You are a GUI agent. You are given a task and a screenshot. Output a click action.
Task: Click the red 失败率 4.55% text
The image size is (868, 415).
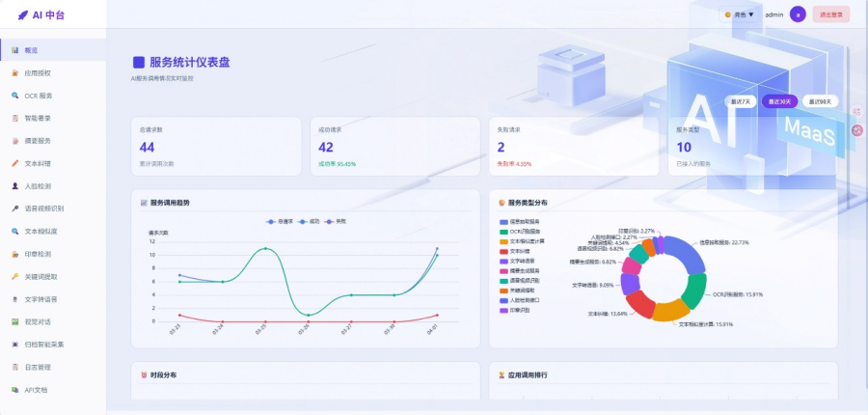(514, 164)
